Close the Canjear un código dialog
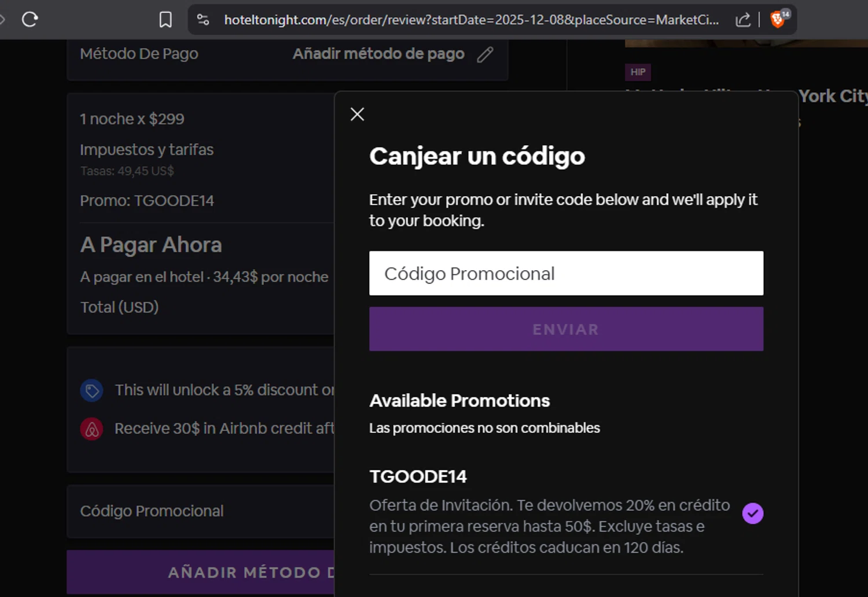868x597 pixels. point(358,115)
